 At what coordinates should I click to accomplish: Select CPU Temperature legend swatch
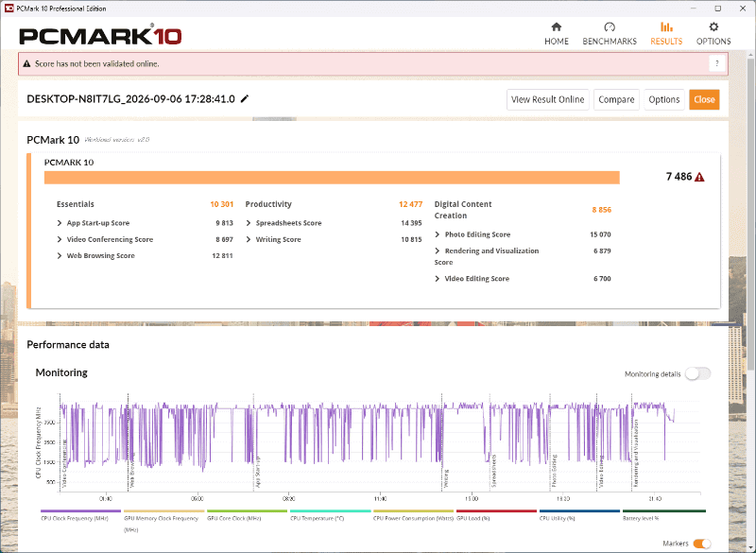[x=330, y=511]
